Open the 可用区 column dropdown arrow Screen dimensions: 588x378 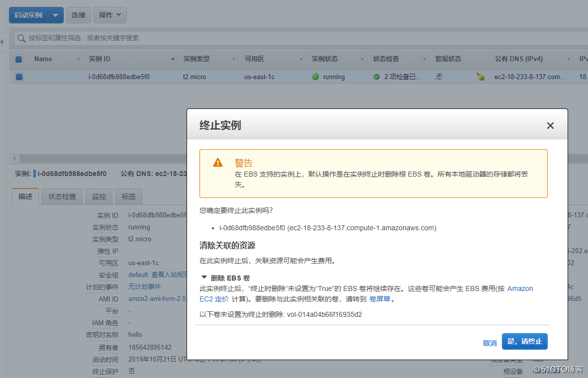point(301,59)
